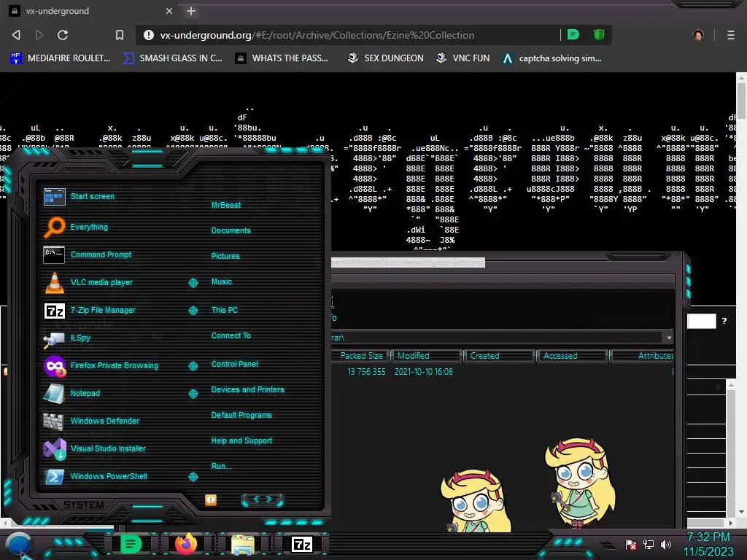Screen dimensions: 747x560
Task: Open Start screen from start menu
Action: (80, 196)
